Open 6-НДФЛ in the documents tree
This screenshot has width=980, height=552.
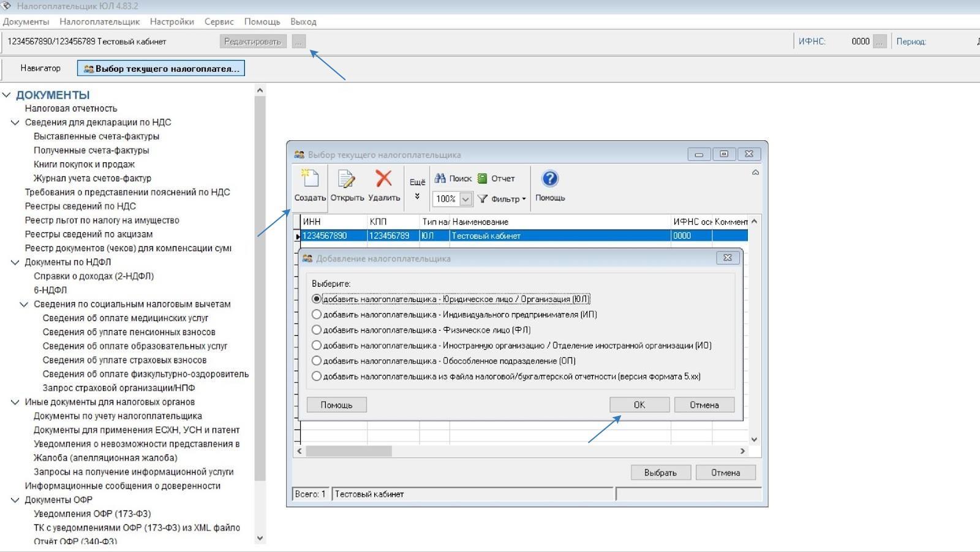50,290
